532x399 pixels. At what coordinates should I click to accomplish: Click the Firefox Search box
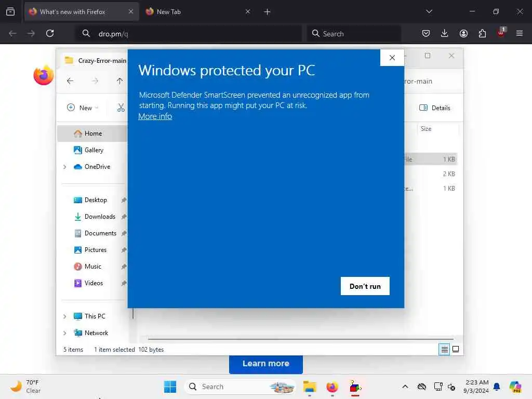(x=354, y=34)
